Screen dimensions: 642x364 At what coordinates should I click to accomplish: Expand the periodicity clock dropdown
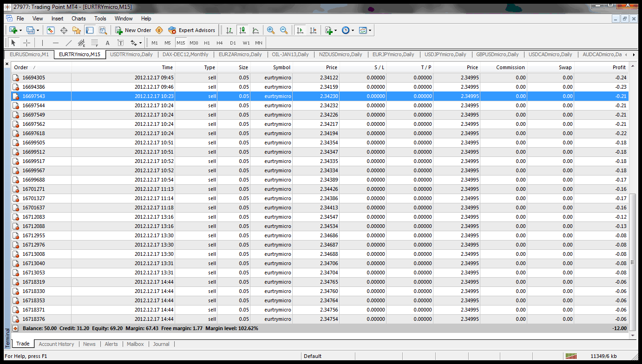pos(353,30)
